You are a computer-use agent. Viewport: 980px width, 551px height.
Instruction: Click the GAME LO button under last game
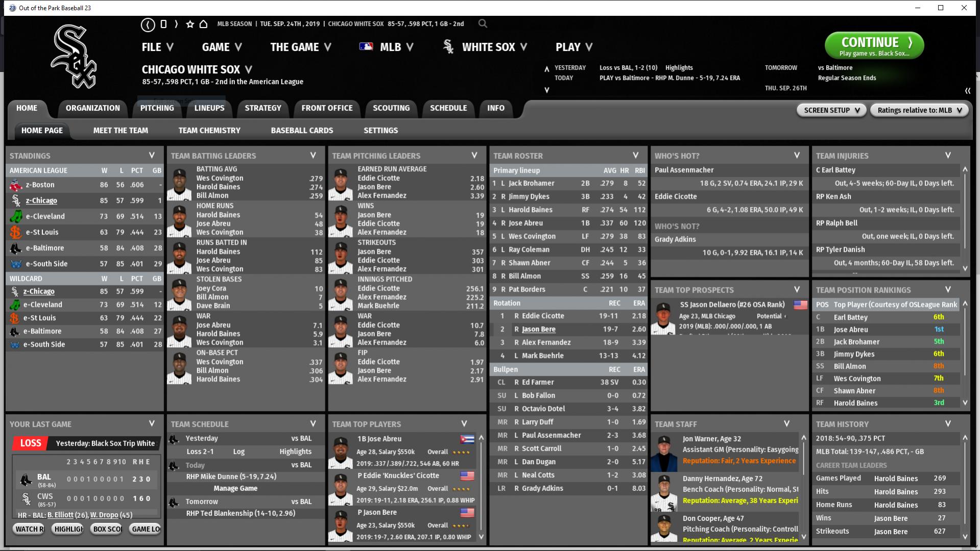tap(146, 529)
